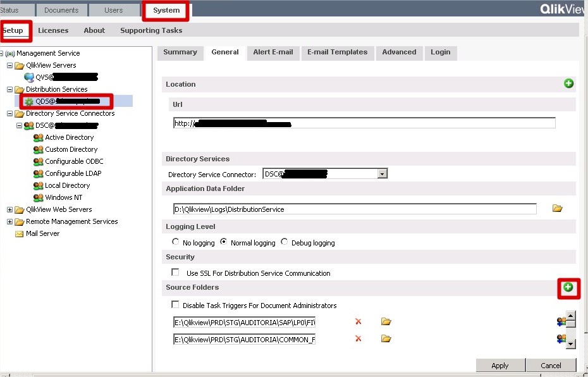Select the QVS server node icon
Image resolution: width=588 pixels, height=377 pixels.
29,77
